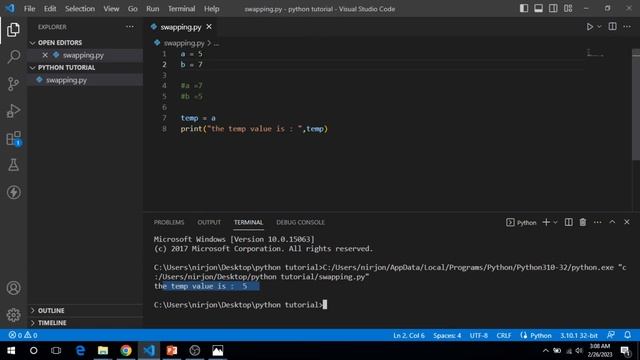The height and width of the screenshot is (360, 640).
Task: Switch to the Problems panel tab
Action: pos(169,222)
